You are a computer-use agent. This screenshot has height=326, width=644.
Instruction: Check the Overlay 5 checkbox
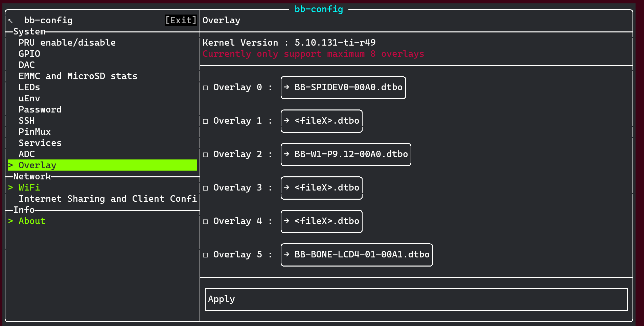[x=205, y=255]
